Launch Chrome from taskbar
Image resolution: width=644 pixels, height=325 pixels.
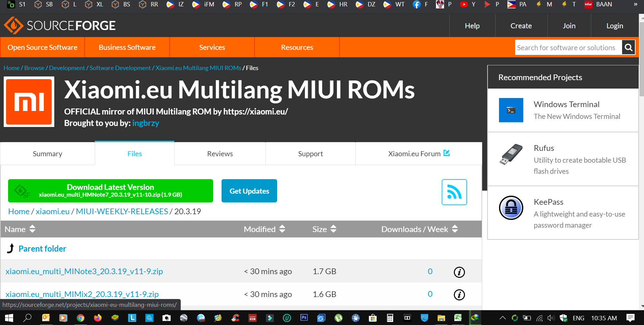[x=80, y=318]
